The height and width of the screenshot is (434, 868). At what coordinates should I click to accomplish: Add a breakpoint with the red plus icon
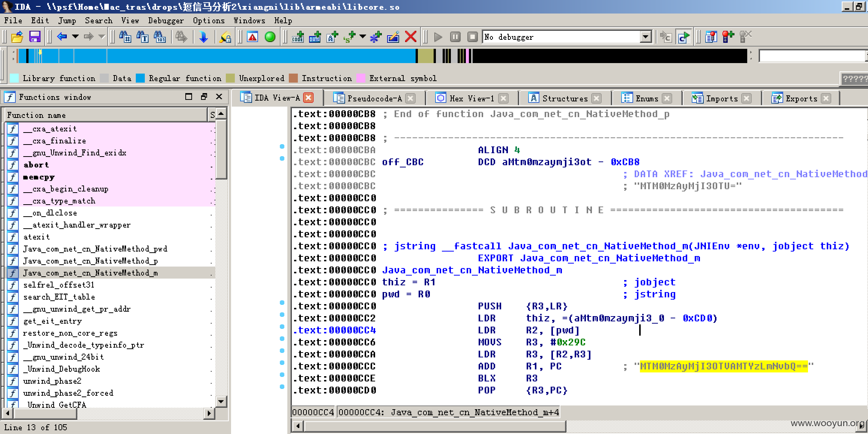(x=728, y=37)
